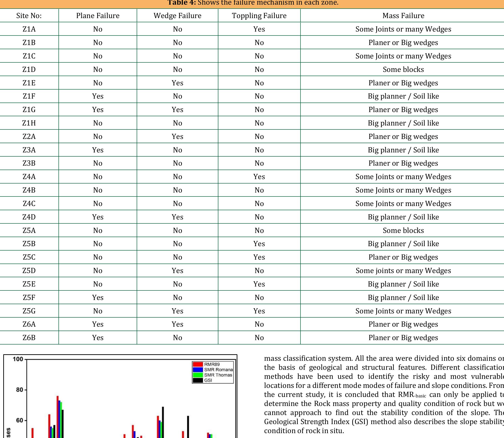Select the "Plane Failure" column header
The height and width of the screenshot is (438, 504).
pyautogui.click(x=98, y=16)
